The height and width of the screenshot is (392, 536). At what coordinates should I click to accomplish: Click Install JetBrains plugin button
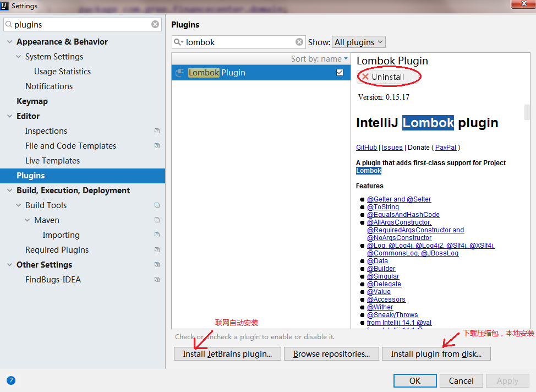tap(227, 353)
